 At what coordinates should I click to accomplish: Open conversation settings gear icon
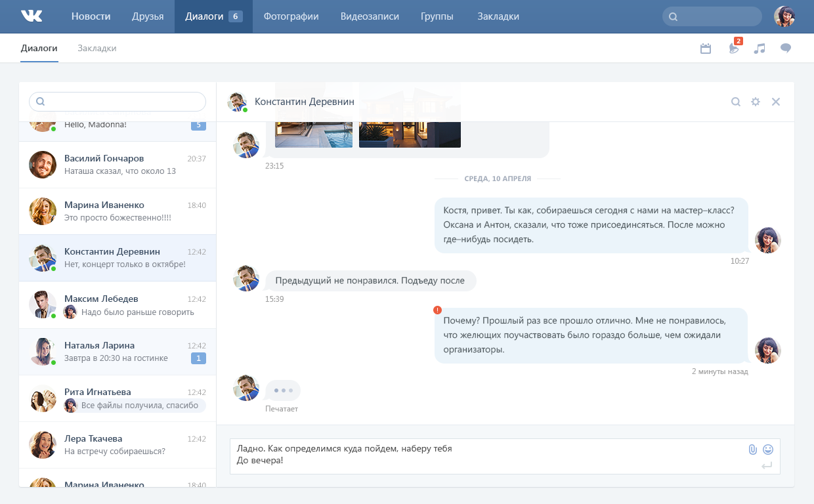(756, 102)
